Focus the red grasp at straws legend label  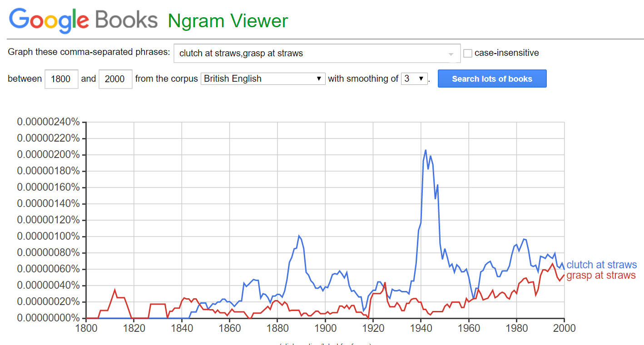600,275
